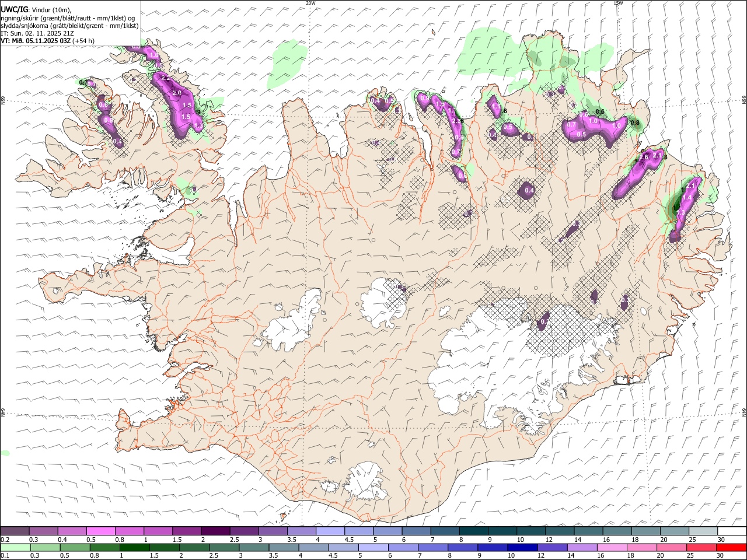Click the '2.0' snowfall value in Westfjords

click(x=177, y=93)
